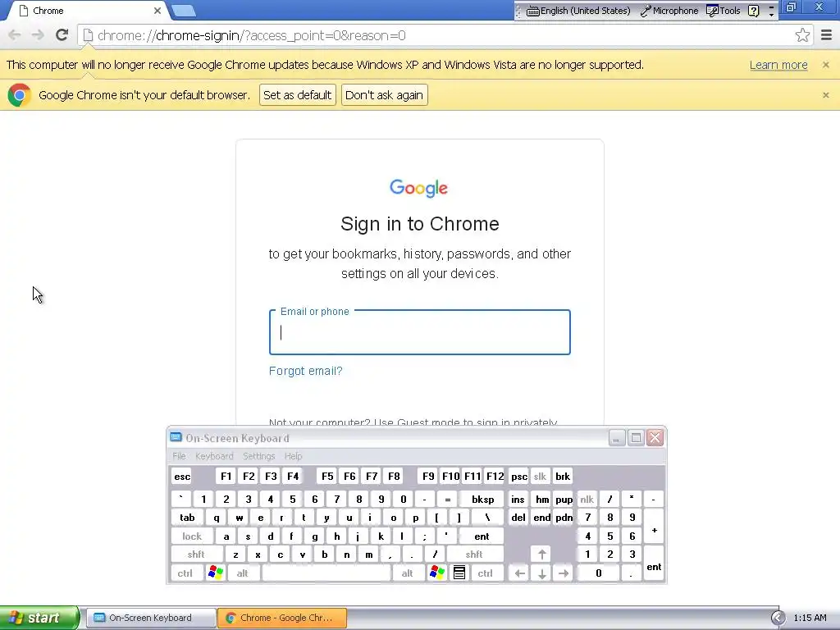Open the Windows start menu
The height and width of the screenshot is (630, 840).
(x=39, y=618)
